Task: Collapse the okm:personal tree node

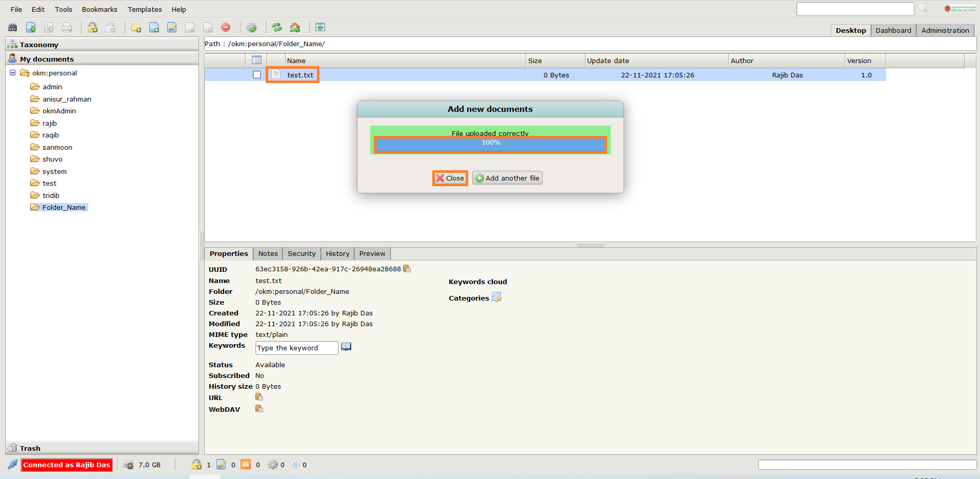Action: coord(13,73)
